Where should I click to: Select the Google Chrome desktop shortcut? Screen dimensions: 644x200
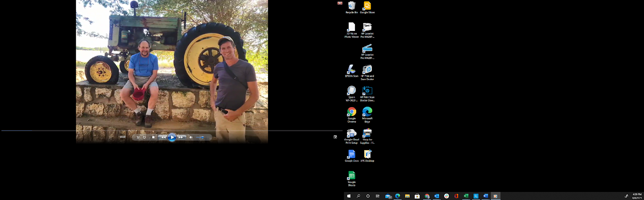tap(351, 115)
